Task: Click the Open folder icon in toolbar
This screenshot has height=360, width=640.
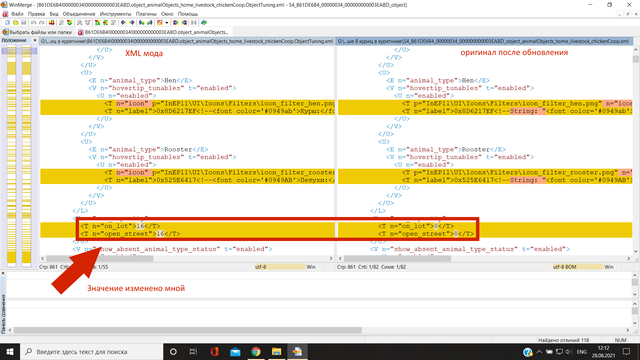Action: [16, 22]
